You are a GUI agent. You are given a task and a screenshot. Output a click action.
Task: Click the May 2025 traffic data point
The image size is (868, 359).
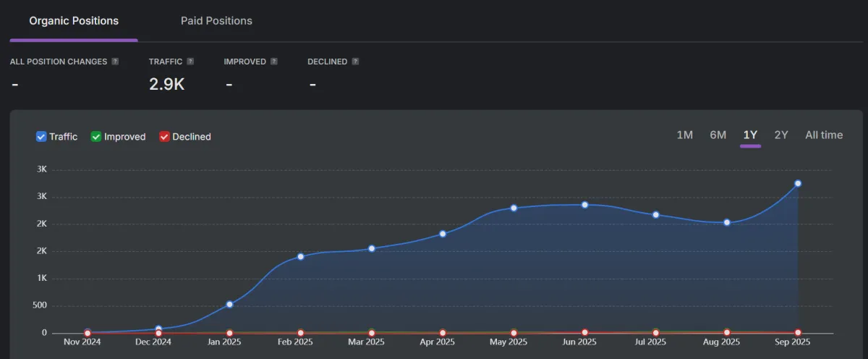tap(514, 208)
